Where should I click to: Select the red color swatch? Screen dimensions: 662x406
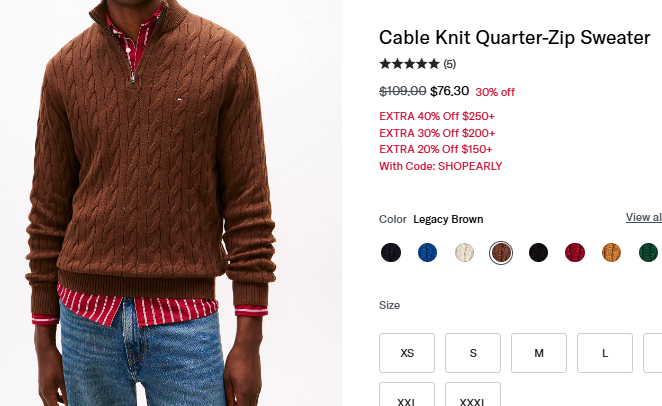574,252
